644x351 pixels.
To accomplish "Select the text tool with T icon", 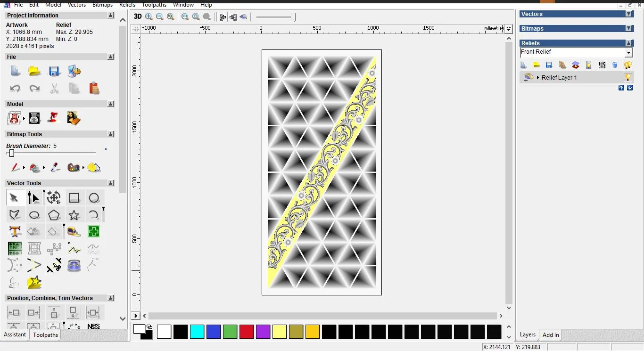I will (x=15, y=231).
